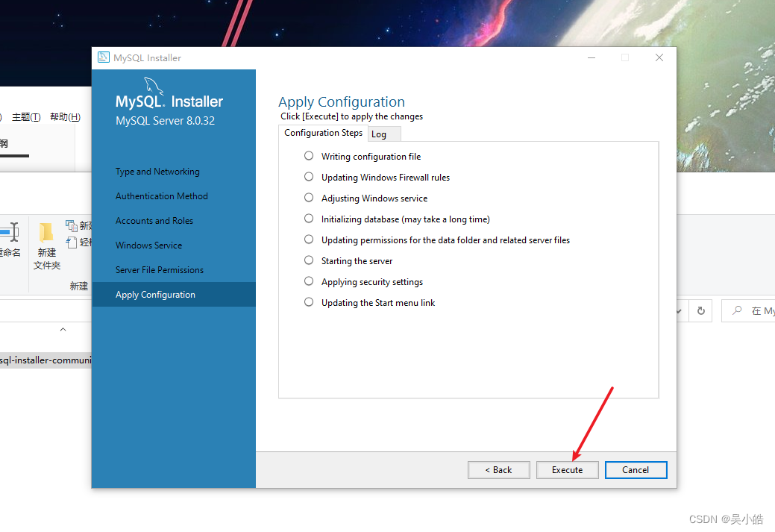Open the 主题(T) menu in background window

[26, 117]
